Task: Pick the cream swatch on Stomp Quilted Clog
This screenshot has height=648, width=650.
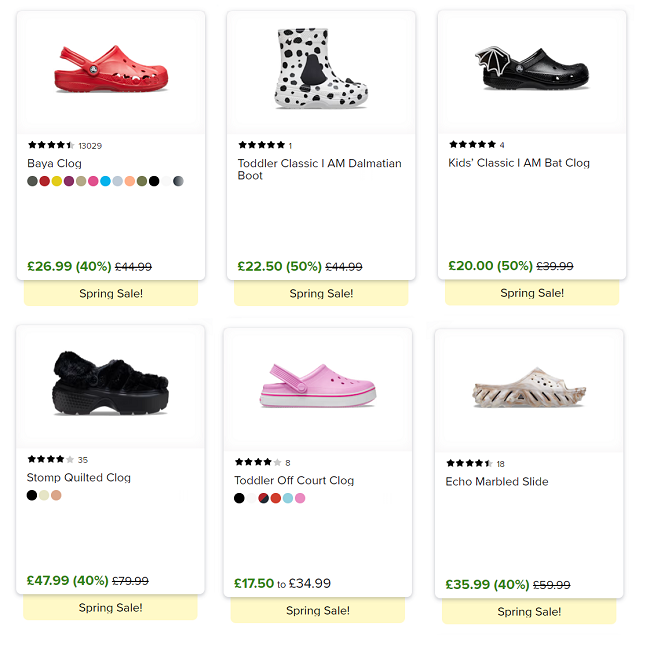Action: tap(44, 495)
